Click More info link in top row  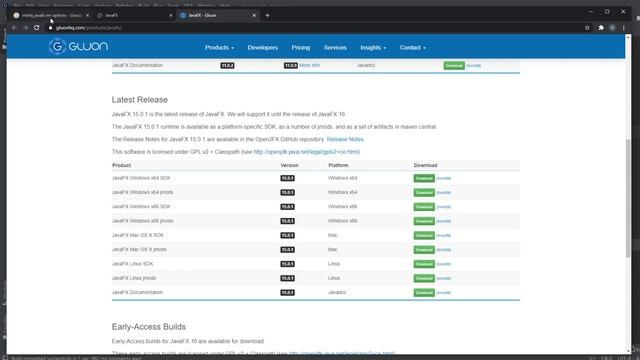tap(309, 65)
